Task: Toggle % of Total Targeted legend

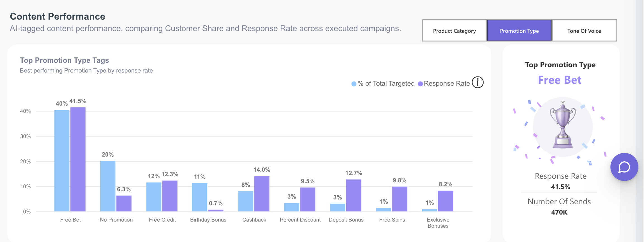Action: click(x=383, y=83)
